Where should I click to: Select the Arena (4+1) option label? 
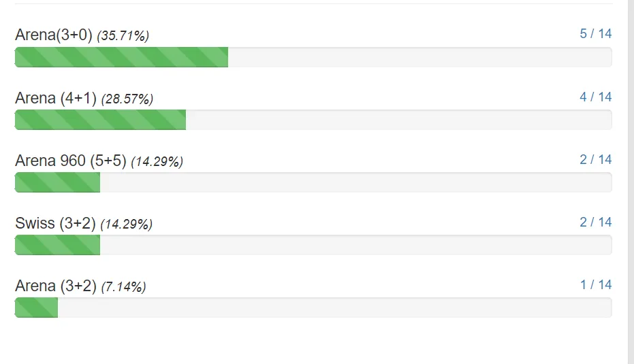tap(56, 99)
